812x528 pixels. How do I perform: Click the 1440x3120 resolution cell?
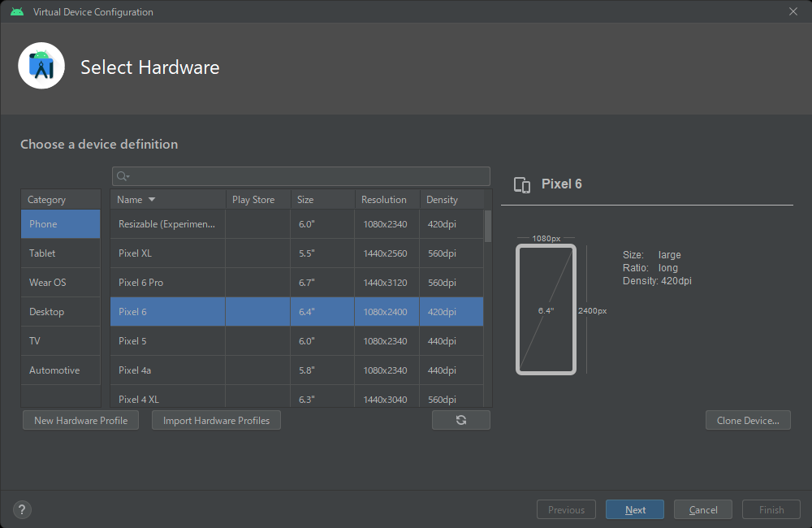pyautogui.click(x=387, y=283)
